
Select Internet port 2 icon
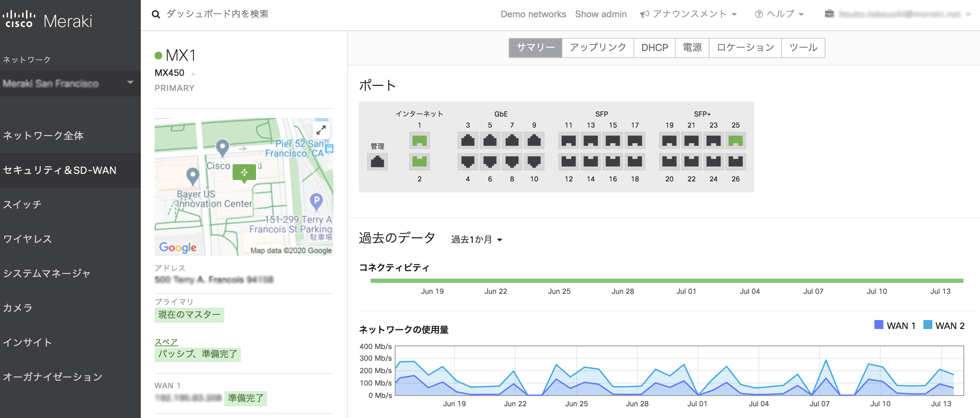click(419, 161)
